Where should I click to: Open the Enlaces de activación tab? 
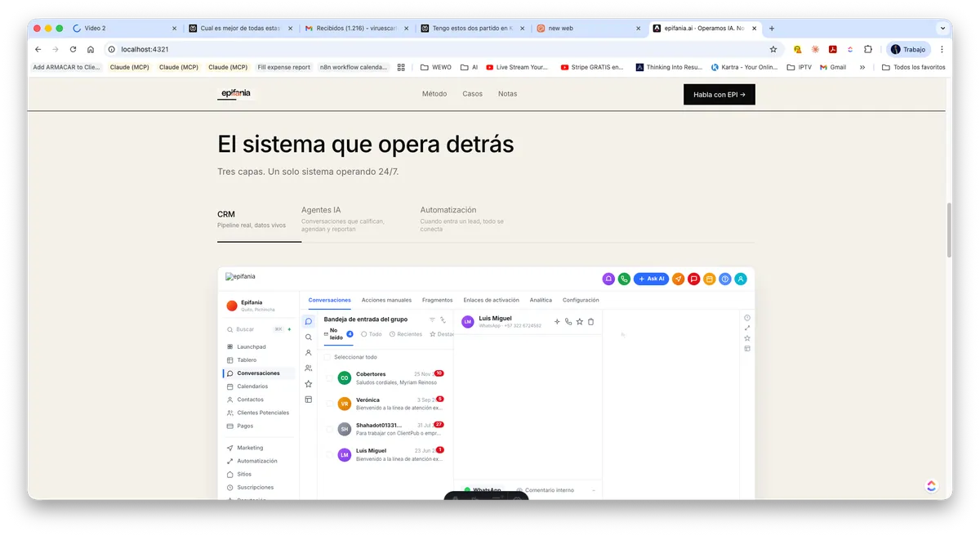click(x=491, y=300)
